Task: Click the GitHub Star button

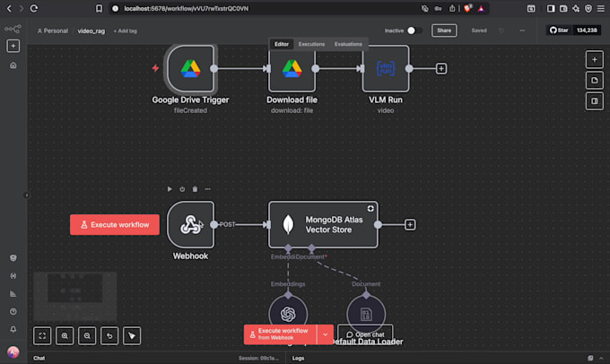Action: click(559, 30)
